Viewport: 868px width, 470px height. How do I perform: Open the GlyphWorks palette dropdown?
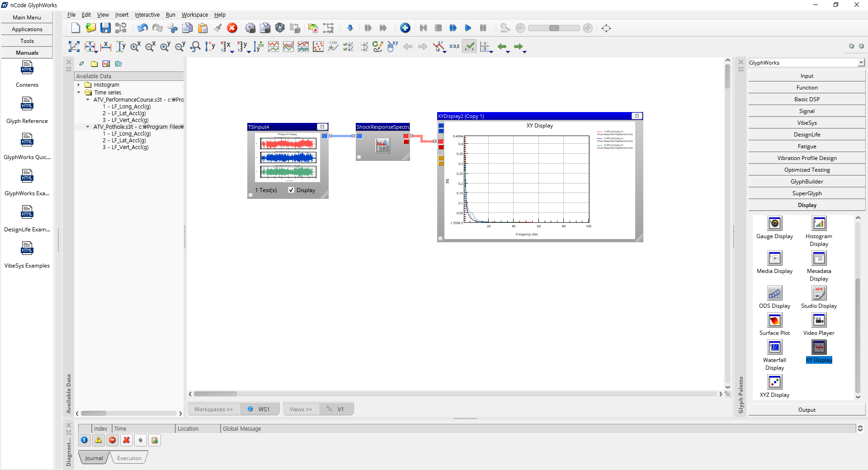click(x=861, y=63)
